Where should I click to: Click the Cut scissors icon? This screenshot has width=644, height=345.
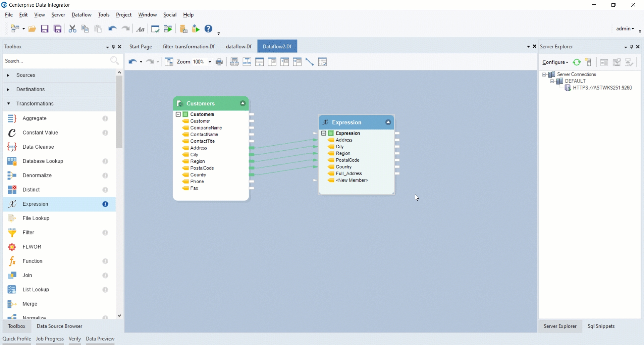72,29
